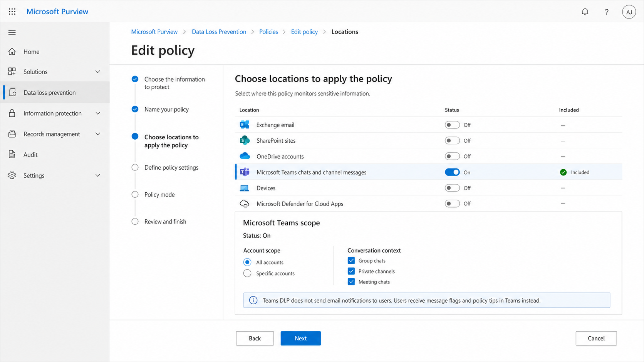Screen dimensions: 644x362
Task: Click the Conversation context label
Action: 374,250
